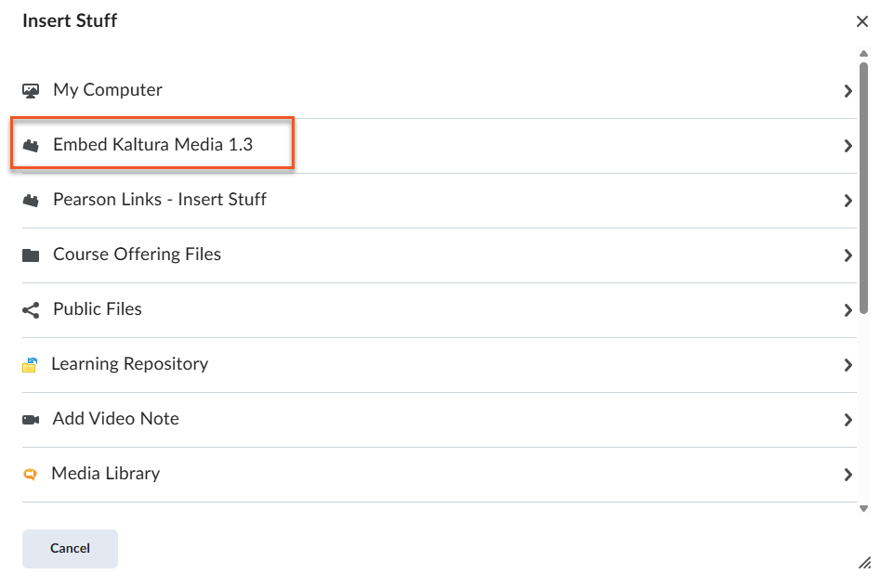The image size is (894, 588).
Task: Open the Media Library entry
Action: (106, 474)
